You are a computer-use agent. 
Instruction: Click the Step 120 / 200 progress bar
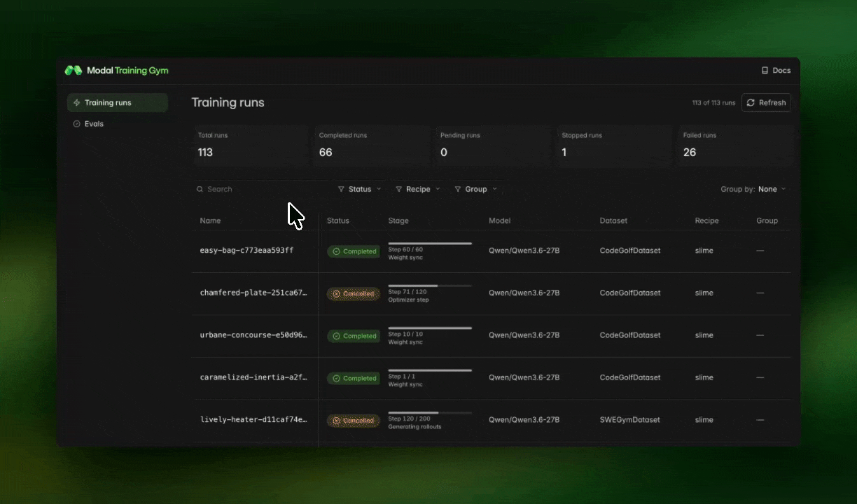[430, 413]
